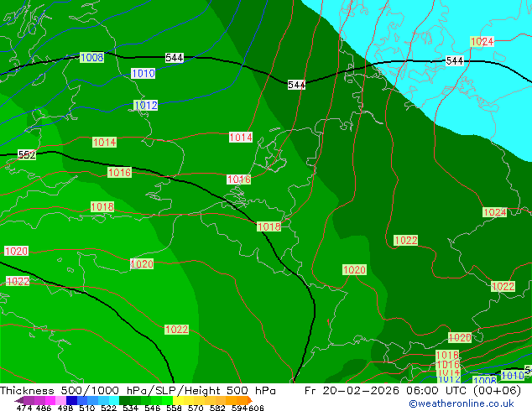Viewport: 532px width, 411px height.
Task: Select the 'Fr 20-02-2026 06:00 UTC (00+06)' timestamp
Action: pos(413,391)
